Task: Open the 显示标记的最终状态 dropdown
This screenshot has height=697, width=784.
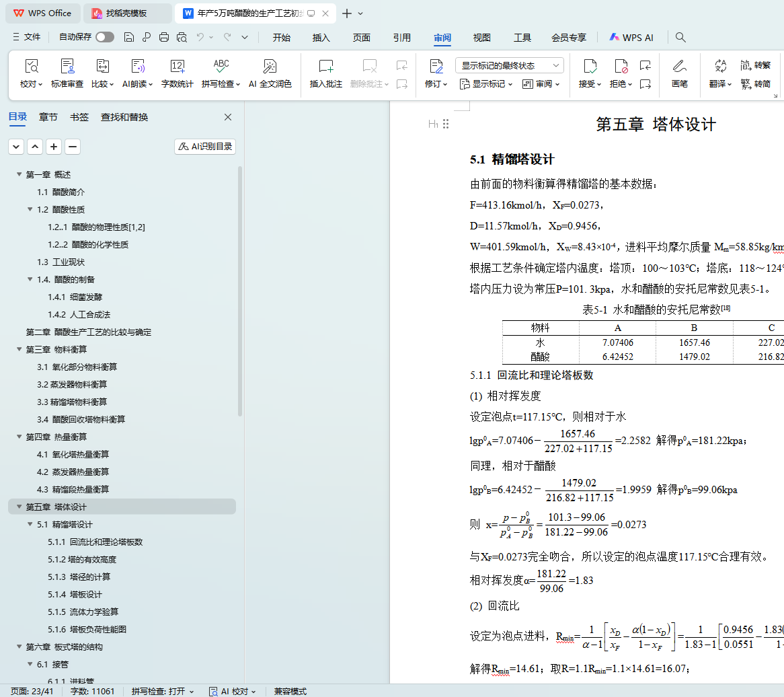Action: pos(509,65)
